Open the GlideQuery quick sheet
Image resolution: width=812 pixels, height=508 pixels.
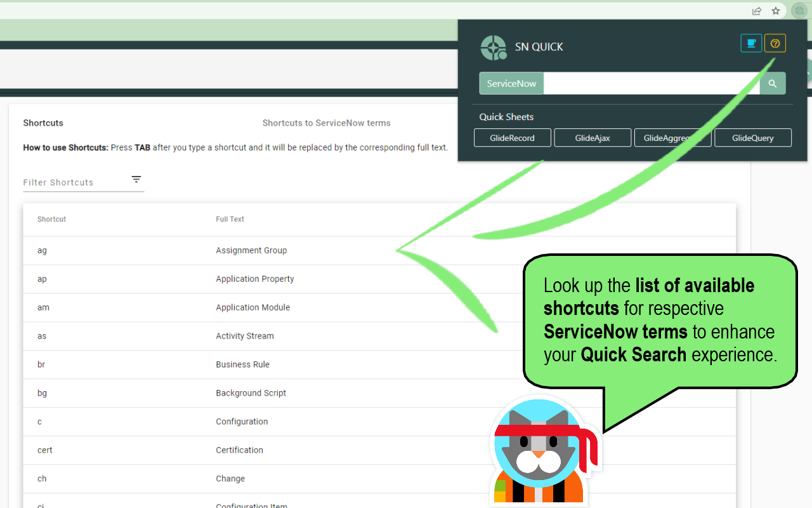coord(753,138)
